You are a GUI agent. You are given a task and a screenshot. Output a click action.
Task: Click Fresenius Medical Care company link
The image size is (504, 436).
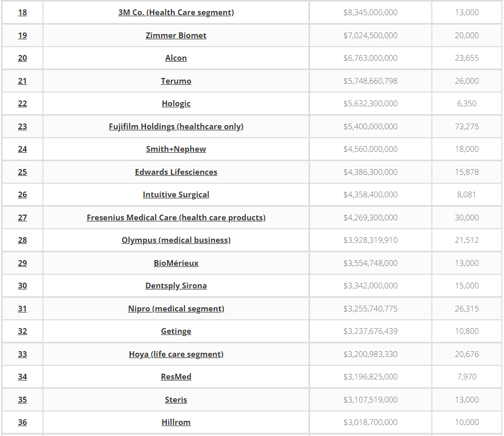coord(176,218)
